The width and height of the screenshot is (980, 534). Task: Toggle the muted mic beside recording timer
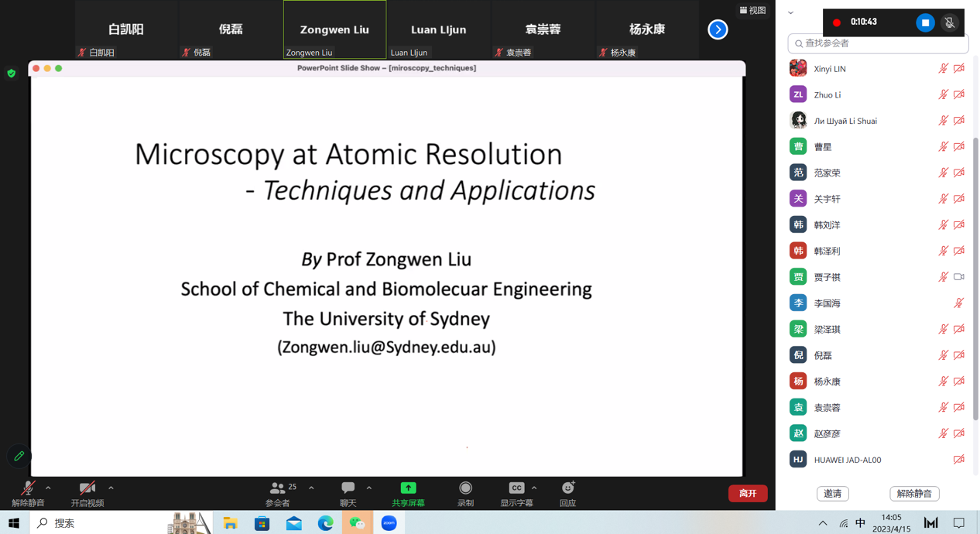point(950,23)
